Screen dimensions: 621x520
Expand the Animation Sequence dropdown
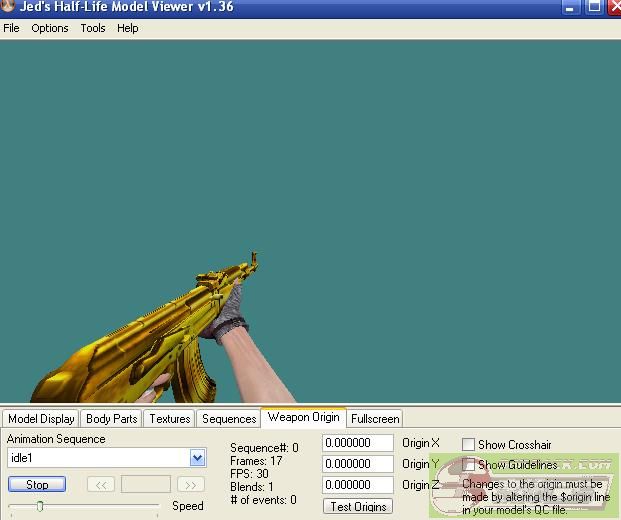197,458
